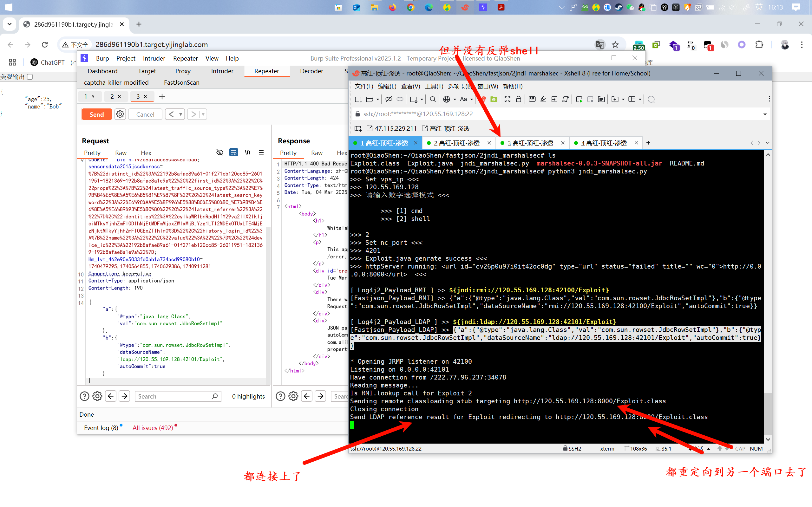Image resolution: width=812 pixels, height=507 pixels.
Task: Click the Xshell compose bar chat bubble icon
Action: coord(651,99)
